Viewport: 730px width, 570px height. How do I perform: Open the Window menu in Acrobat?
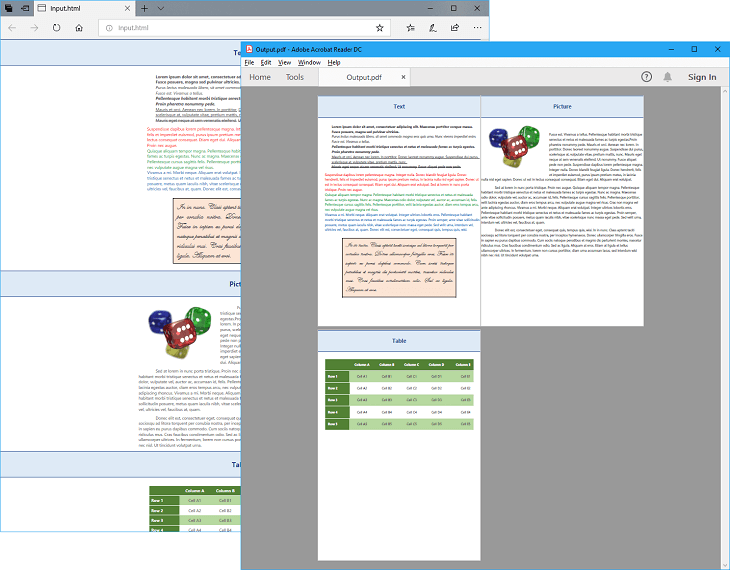tap(310, 62)
